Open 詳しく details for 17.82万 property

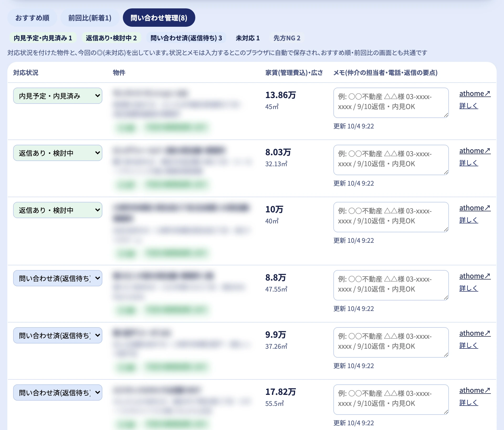click(x=469, y=402)
